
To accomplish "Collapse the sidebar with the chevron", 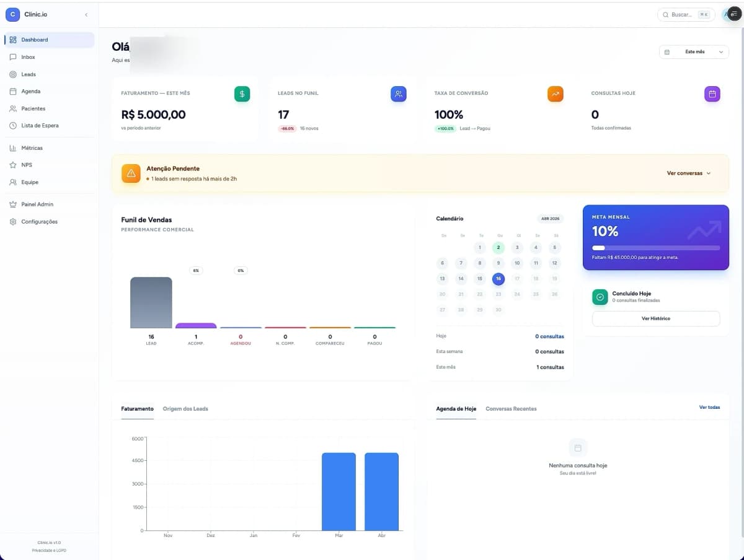I will [x=86, y=14].
